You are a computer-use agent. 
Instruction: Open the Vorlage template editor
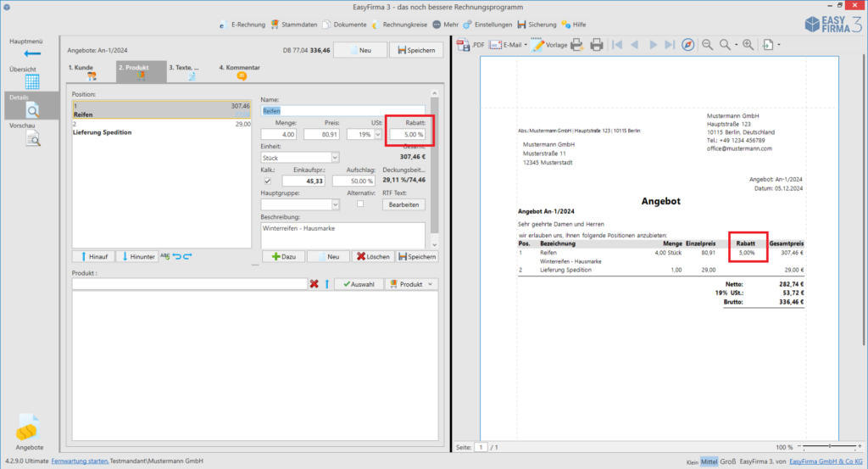coord(549,45)
